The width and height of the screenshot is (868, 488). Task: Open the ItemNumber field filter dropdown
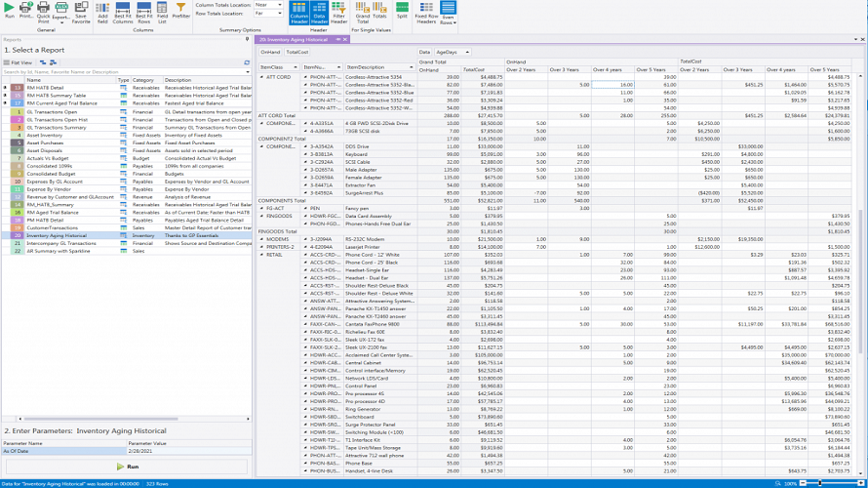tap(338, 67)
